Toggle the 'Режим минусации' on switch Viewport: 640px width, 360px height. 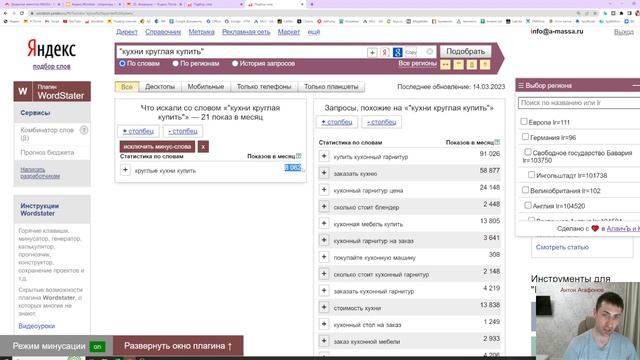tap(97, 347)
